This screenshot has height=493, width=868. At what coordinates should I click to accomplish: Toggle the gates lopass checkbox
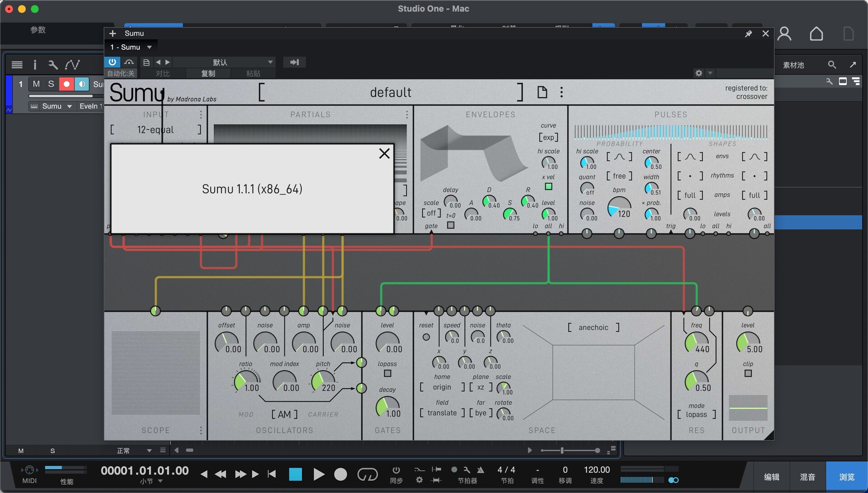point(387,374)
